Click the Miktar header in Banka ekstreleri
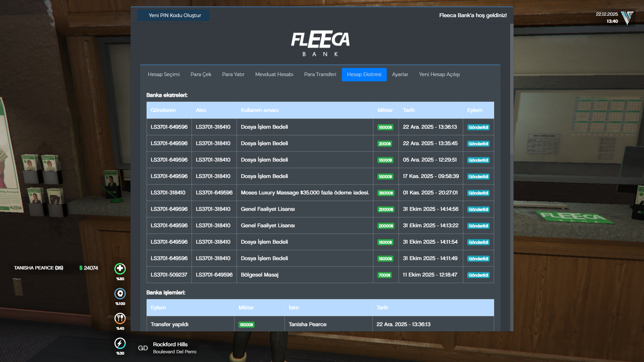Viewport: 644px width, 362px height. [x=385, y=110]
